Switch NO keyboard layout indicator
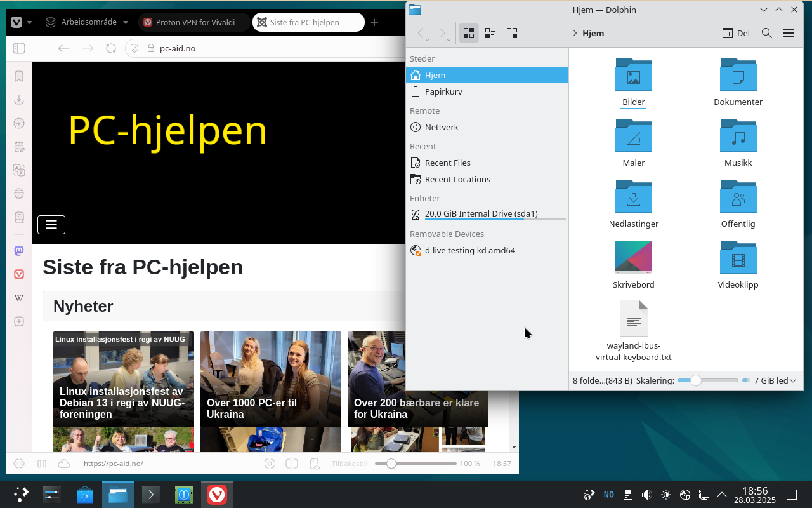Viewport: 812px width, 508px height. pos(608,494)
